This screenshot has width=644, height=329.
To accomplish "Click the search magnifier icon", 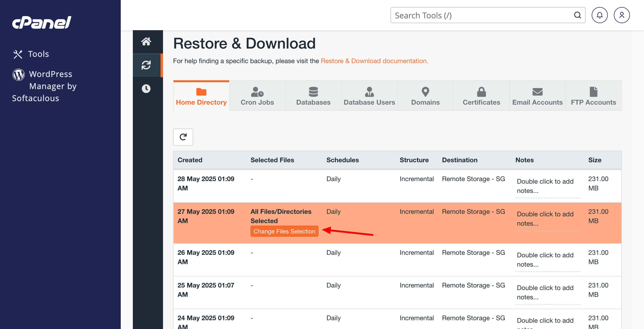I will point(577,15).
